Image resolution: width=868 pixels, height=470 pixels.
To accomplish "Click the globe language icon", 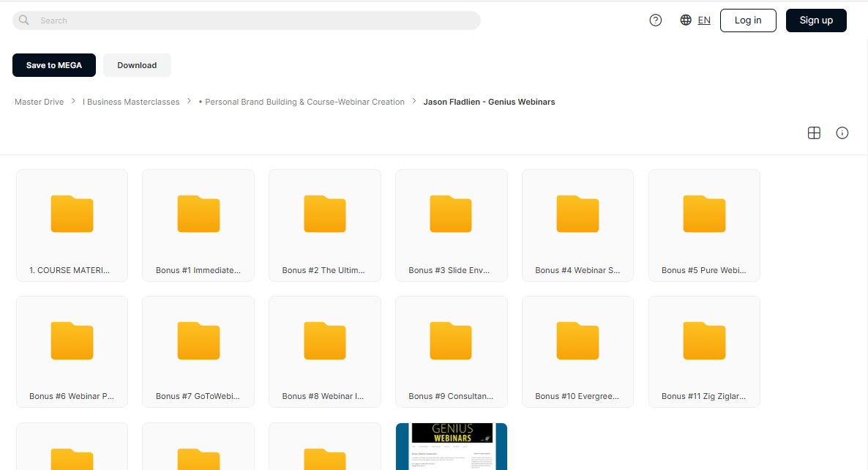I will [x=686, y=20].
